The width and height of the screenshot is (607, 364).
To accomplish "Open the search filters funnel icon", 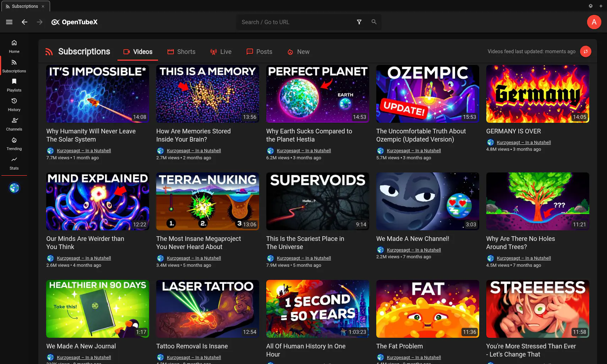I will coord(359,22).
